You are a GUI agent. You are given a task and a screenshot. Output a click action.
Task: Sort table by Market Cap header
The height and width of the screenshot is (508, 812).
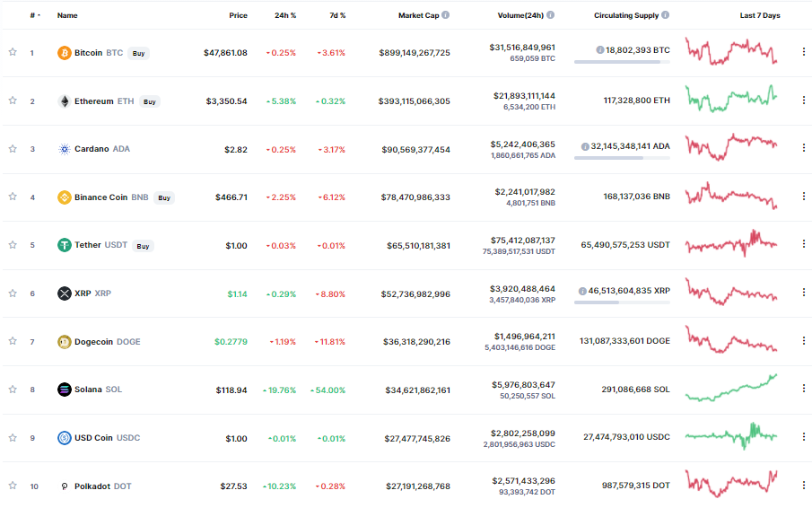418,15
